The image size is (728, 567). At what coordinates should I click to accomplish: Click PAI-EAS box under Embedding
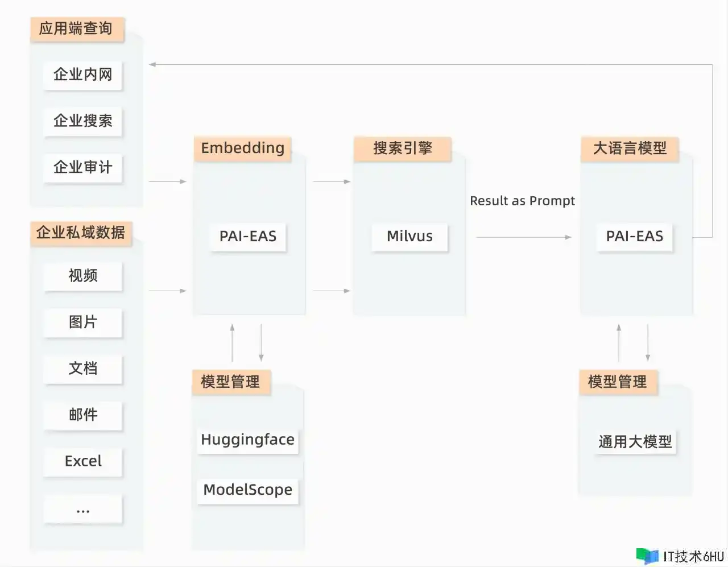tap(248, 237)
